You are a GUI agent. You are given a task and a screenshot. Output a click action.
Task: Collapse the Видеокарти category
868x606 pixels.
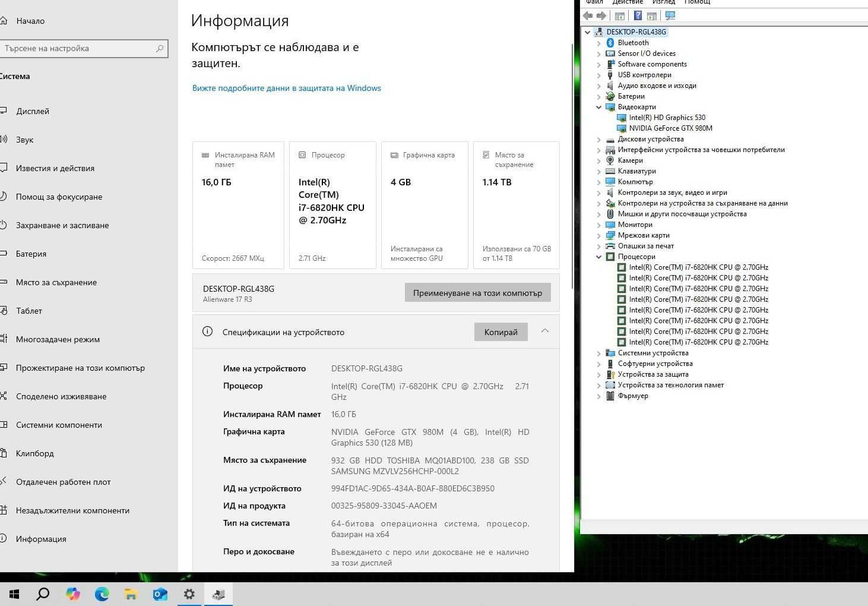(x=599, y=107)
